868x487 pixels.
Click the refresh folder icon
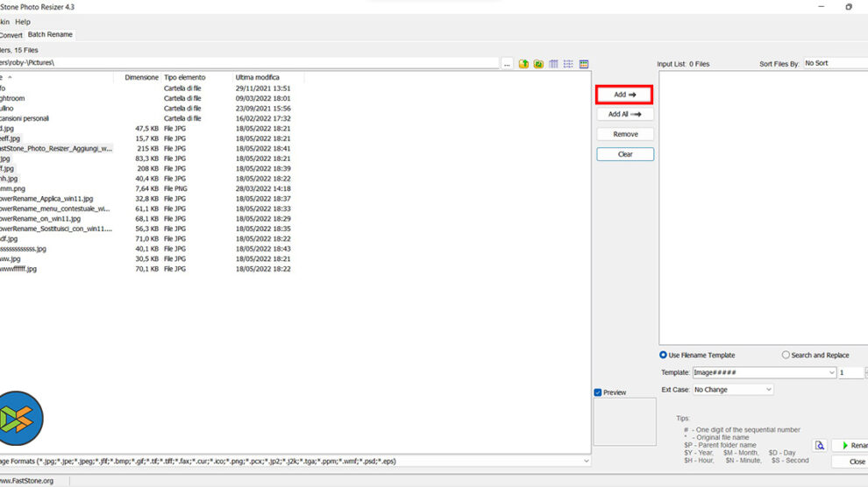click(x=538, y=64)
